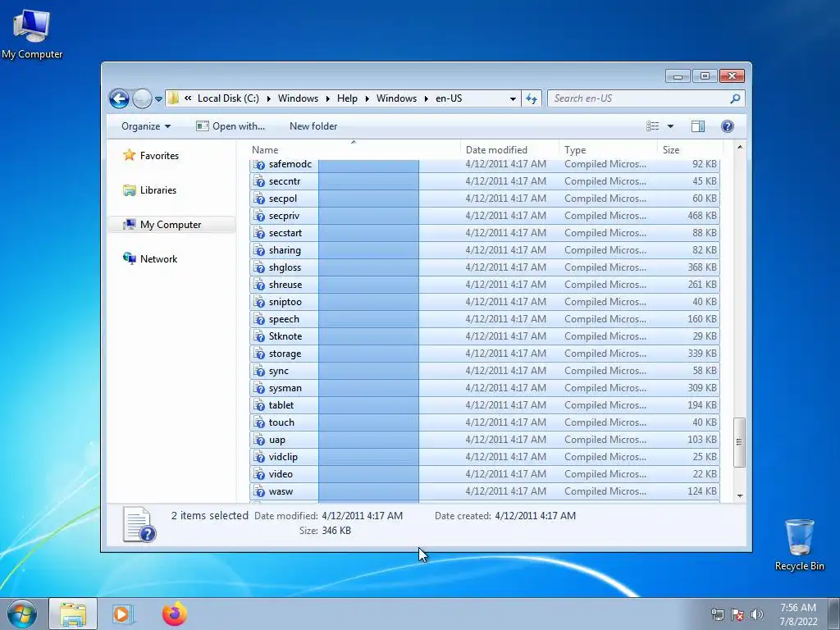The height and width of the screenshot is (630, 840).
Task: Sort by Date modified column header
Action: [x=509, y=150]
